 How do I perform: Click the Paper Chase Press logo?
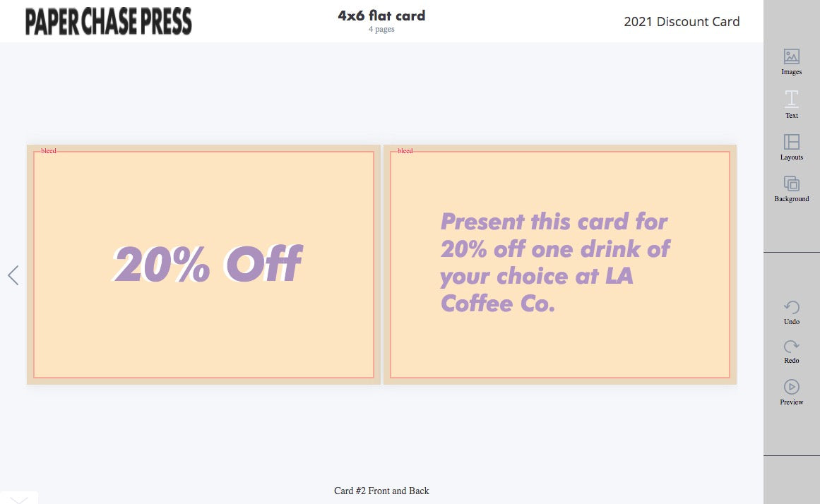(x=109, y=22)
